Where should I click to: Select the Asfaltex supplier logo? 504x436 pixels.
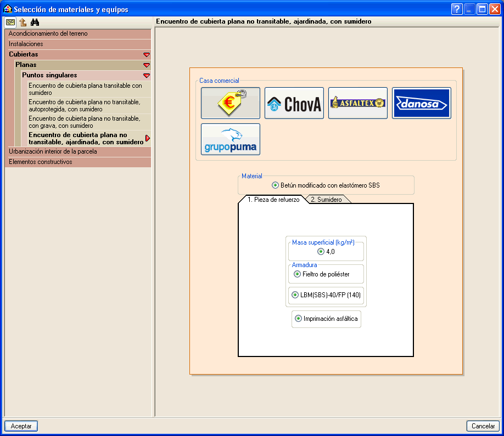click(x=358, y=103)
